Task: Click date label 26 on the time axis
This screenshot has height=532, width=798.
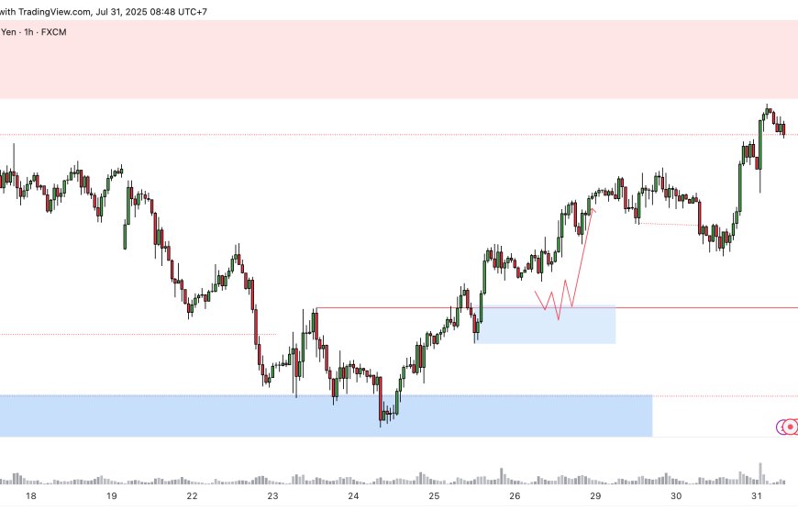Action: [x=515, y=496]
